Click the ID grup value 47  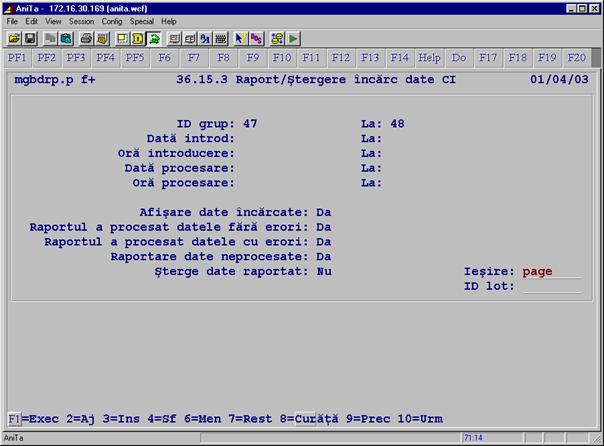point(251,124)
